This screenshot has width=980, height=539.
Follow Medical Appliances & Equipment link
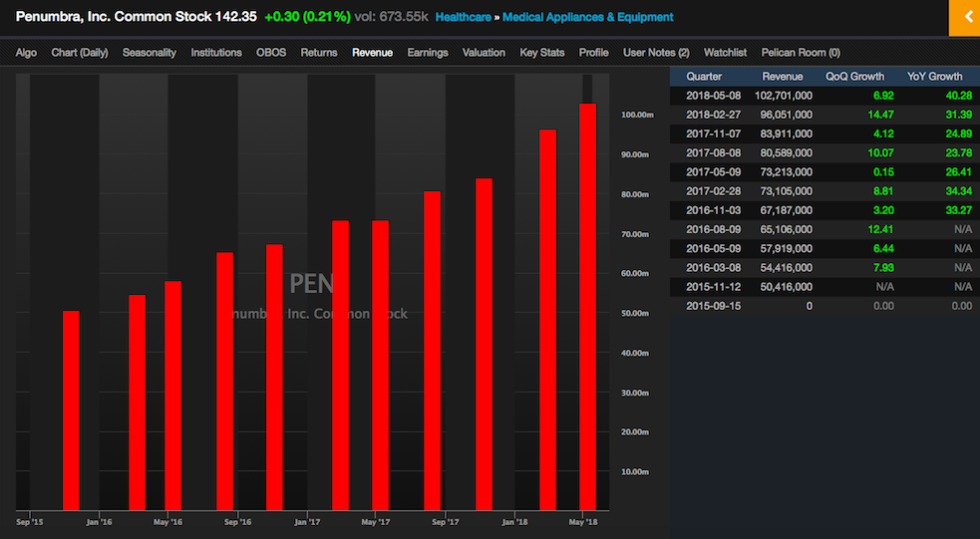[587, 18]
